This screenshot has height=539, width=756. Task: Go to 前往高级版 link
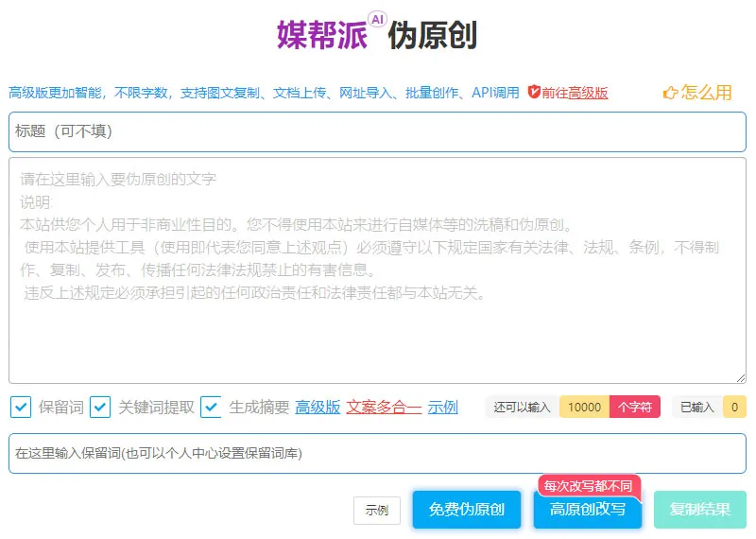pos(575,93)
